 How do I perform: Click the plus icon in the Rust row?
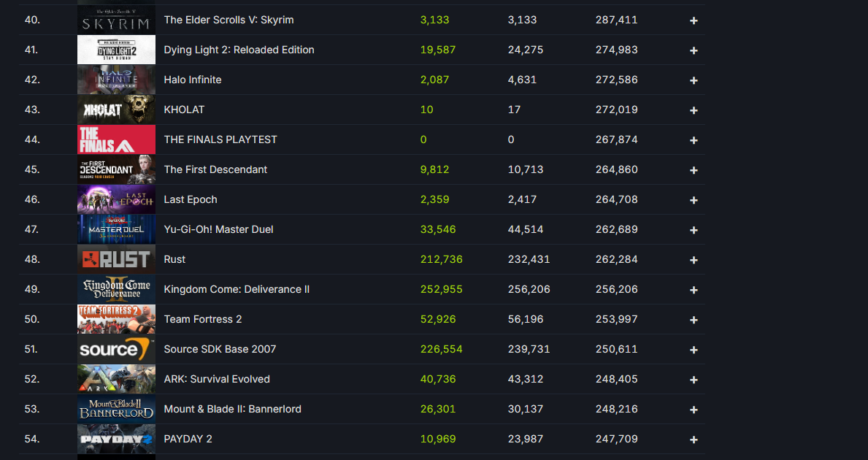[x=694, y=260]
